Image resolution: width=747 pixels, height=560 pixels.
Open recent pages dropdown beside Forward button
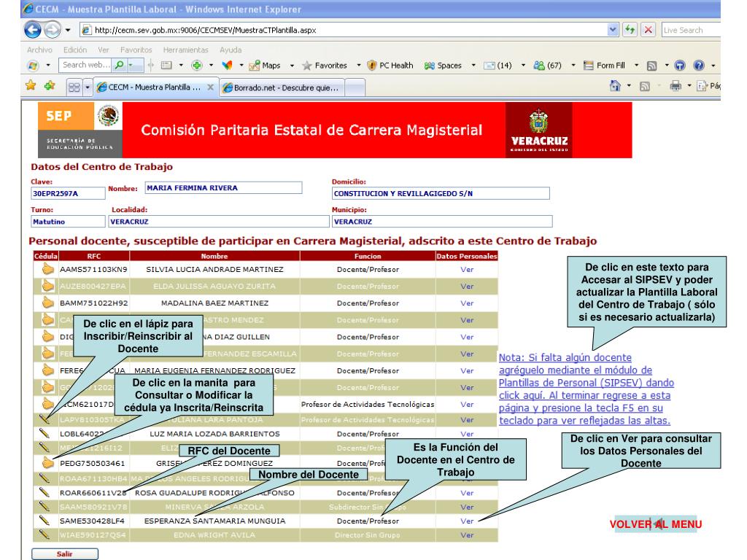pos(68,30)
